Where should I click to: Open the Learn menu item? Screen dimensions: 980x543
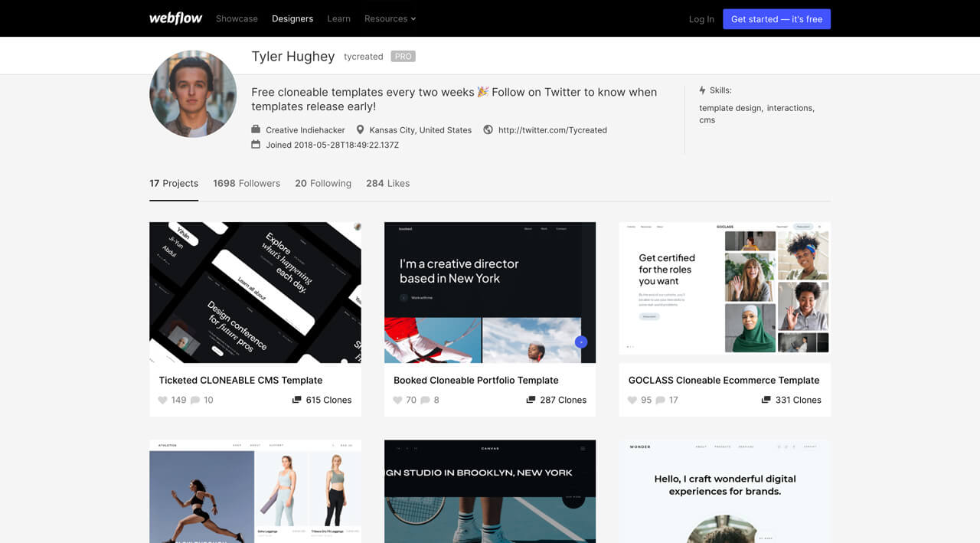click(338, 18)
